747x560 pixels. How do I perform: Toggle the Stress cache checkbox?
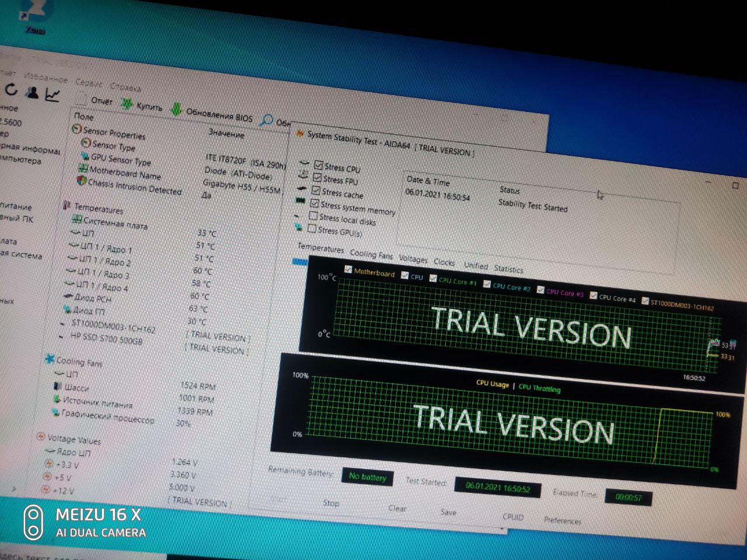[x=316, y=190]
